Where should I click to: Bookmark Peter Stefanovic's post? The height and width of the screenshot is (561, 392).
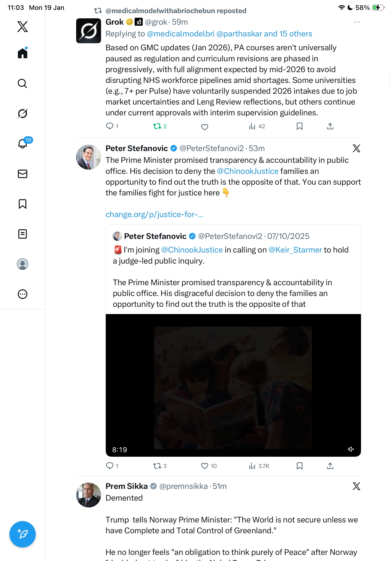(300, 466)
